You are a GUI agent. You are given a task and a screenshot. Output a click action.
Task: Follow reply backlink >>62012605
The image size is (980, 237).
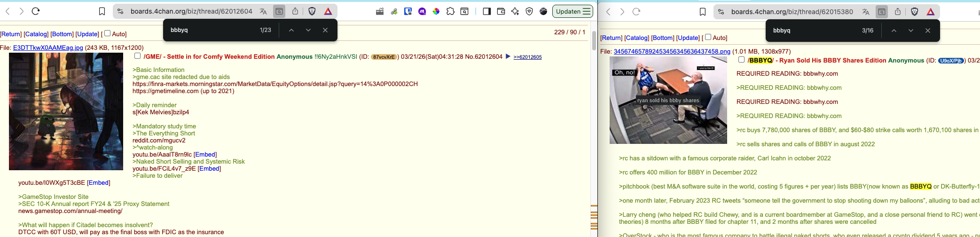(527, 57)
